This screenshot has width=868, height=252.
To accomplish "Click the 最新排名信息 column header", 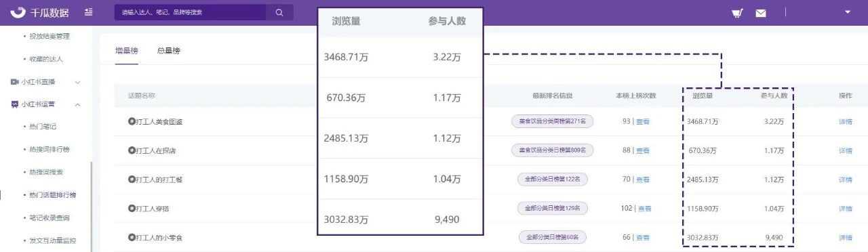I will click(552, 96).
